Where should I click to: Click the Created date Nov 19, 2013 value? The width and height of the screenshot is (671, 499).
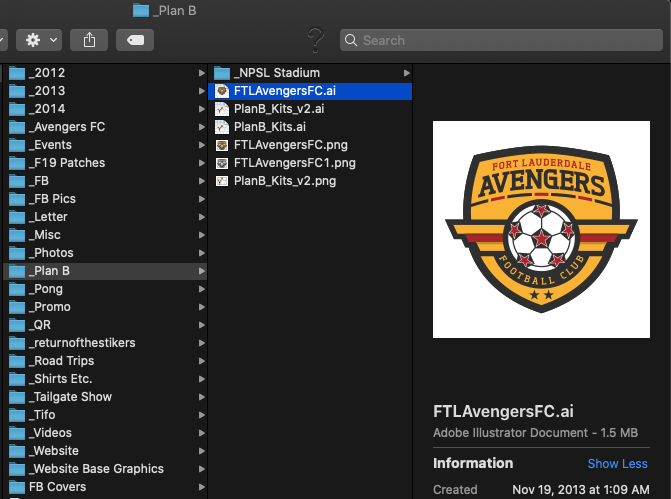[x=581, y=490]
